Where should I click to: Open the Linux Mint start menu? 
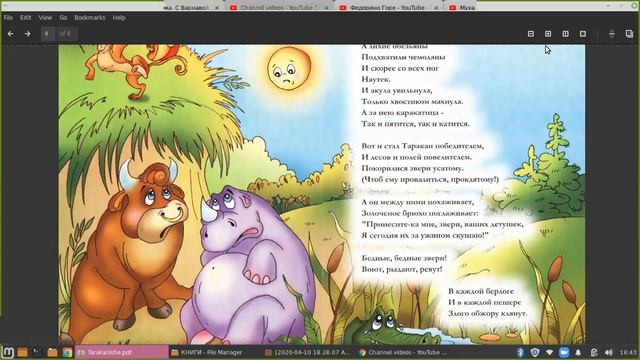click(x=8, y=352)
